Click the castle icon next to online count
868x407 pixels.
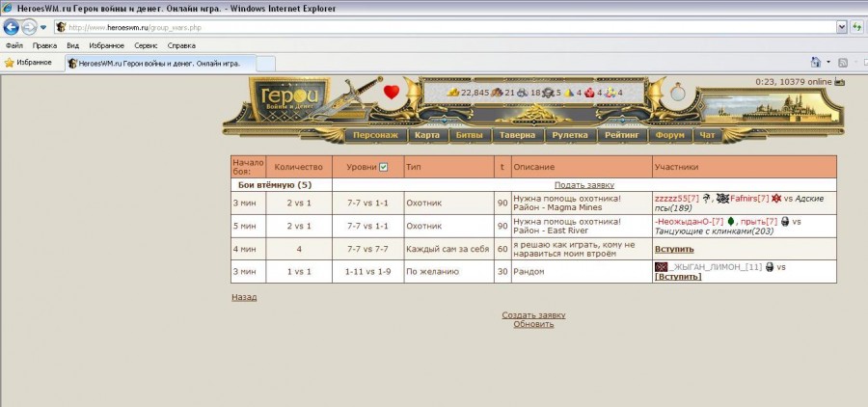[x=839, y=82]
